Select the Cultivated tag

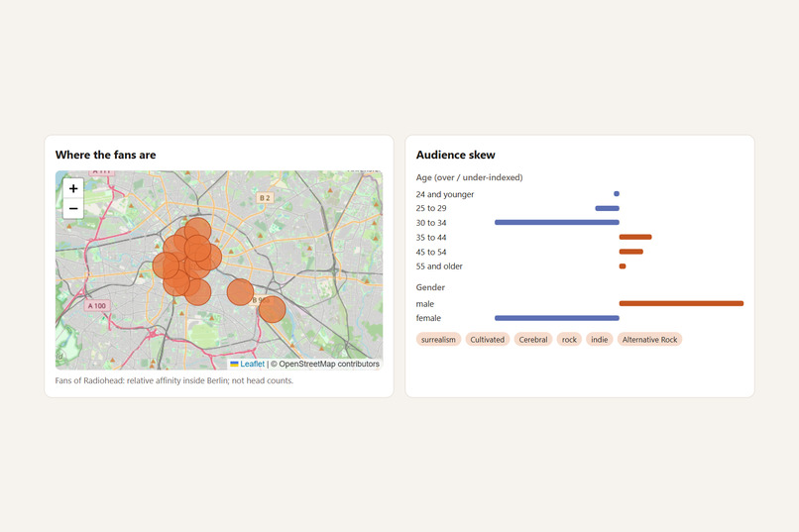tap(487, 340)
